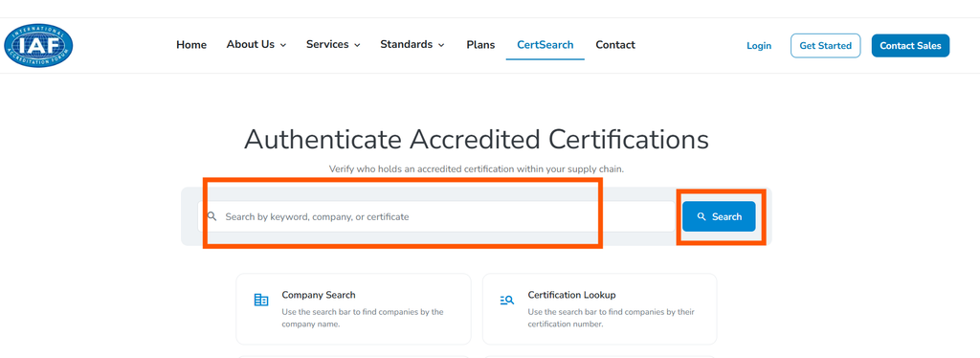980x358 pixels.
Task: Click the Get Started button
Action: [826, 46]
